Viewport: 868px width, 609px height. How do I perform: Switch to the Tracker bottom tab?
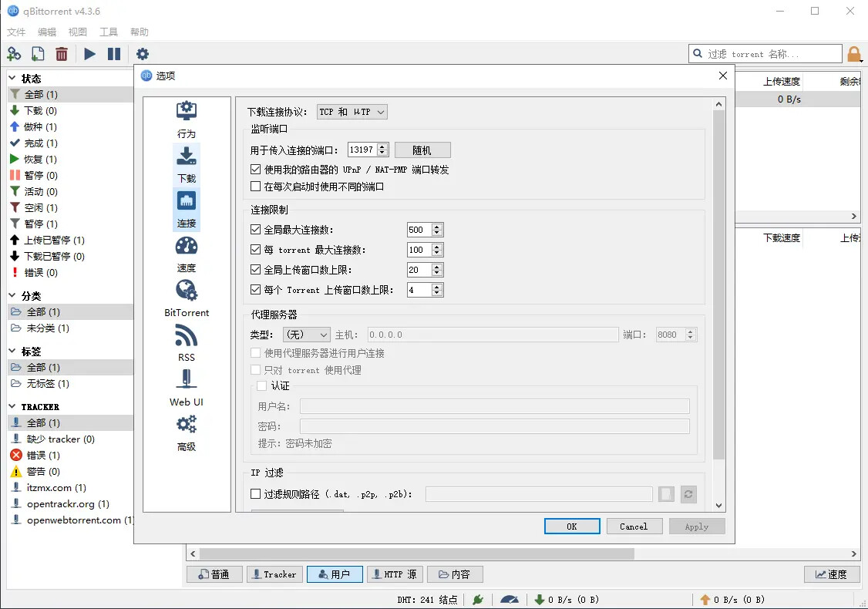pos(274,574)
